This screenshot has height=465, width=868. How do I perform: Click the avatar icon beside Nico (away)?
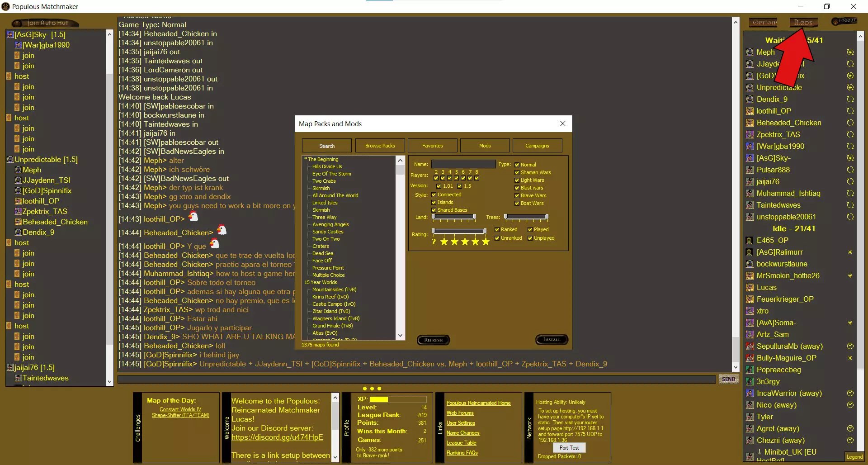click(x=750, y=405)
